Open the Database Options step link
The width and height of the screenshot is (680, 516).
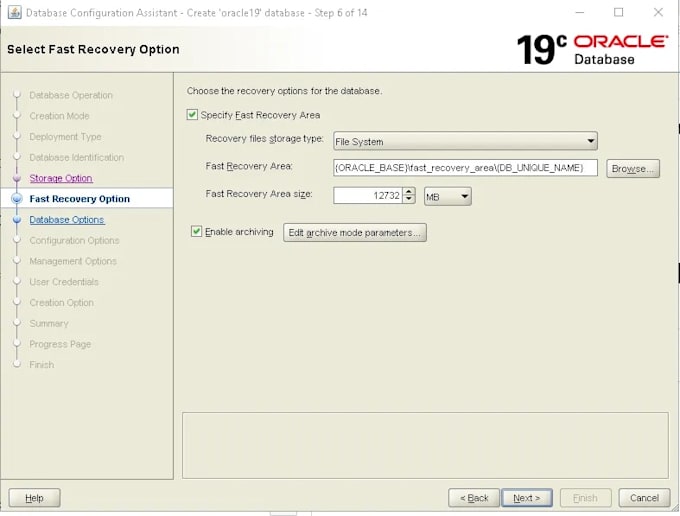(x=67, y=220)
